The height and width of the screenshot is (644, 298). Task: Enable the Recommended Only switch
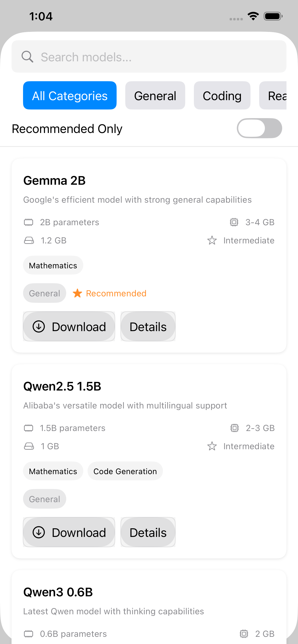point(259,128)
